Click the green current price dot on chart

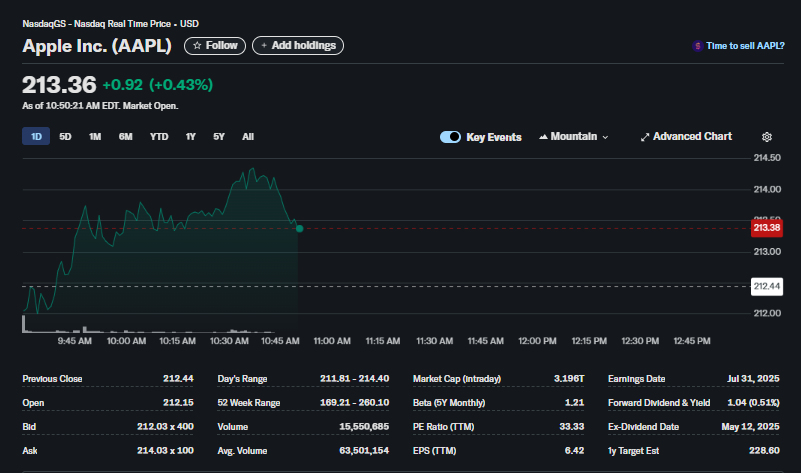coord(299,228)
